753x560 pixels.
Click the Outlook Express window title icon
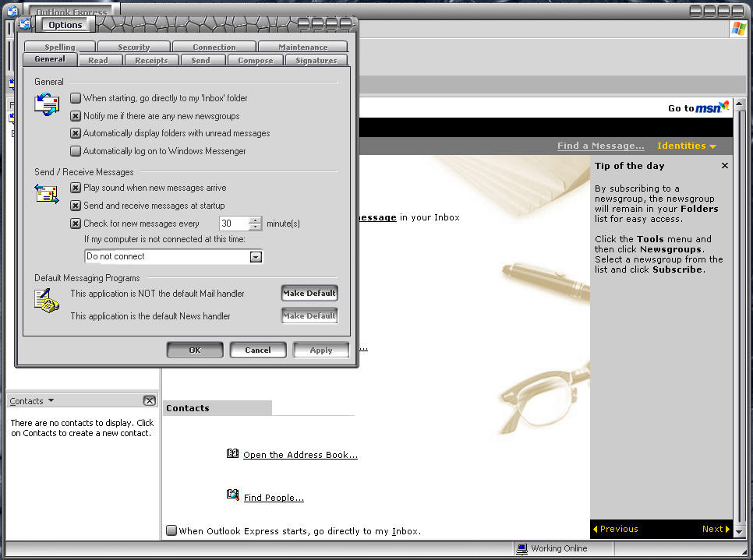pyautogui.click(x=12, y=11)
